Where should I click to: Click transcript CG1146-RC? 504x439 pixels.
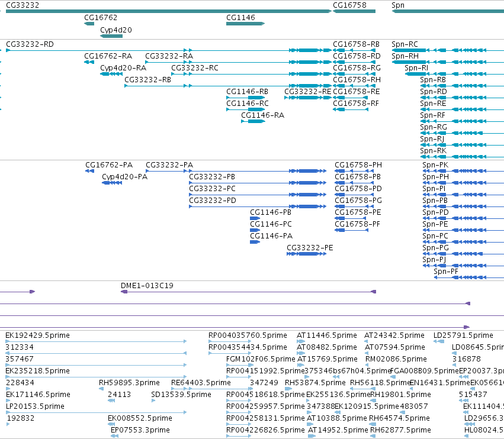(x=248, y=104)
